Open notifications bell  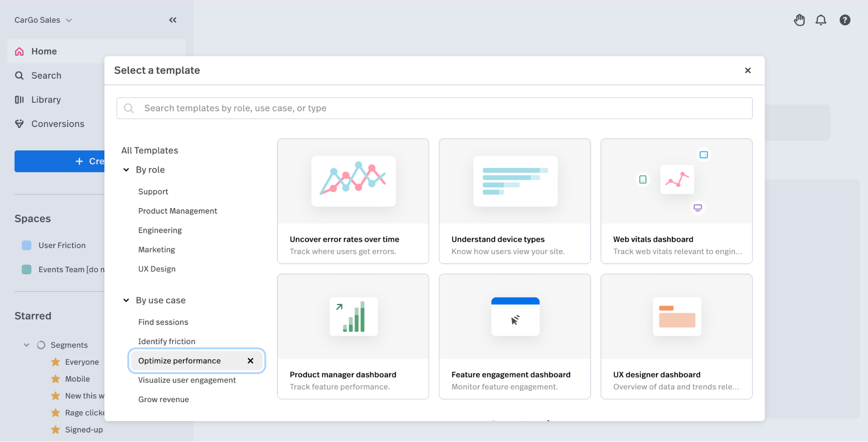coord(821,20)
